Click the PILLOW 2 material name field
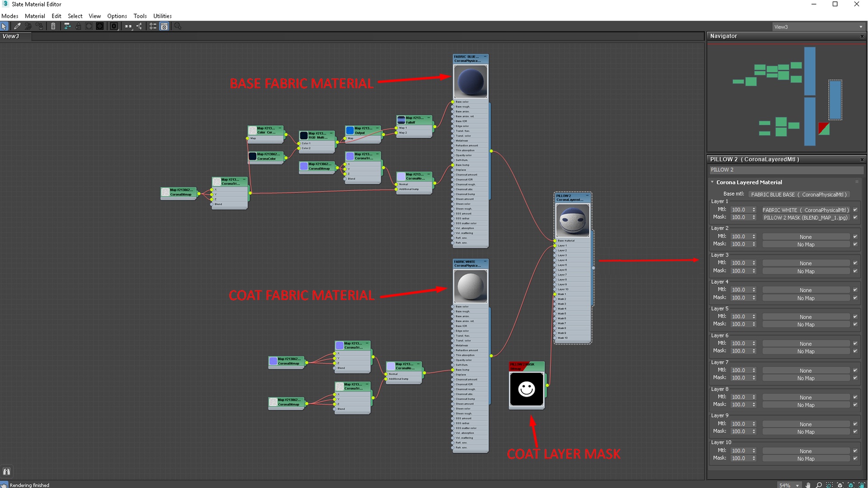The width and height of the screenshot is (868, 488). [786, 170]
